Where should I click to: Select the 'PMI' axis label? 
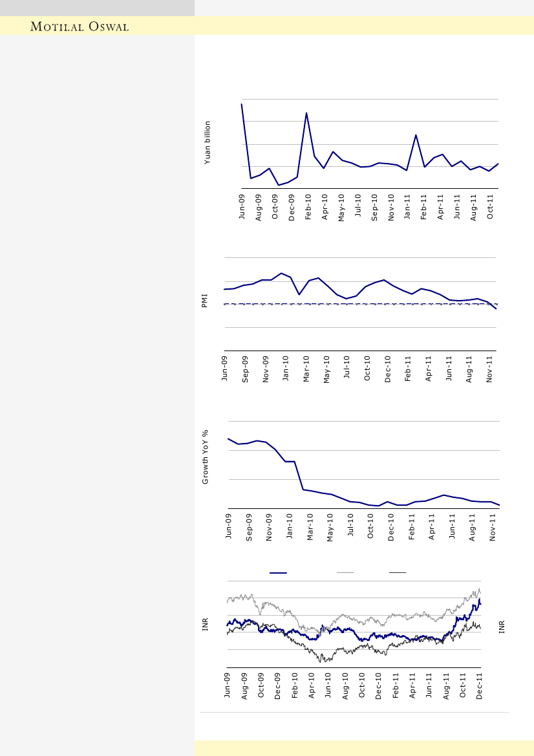[204, 301]
